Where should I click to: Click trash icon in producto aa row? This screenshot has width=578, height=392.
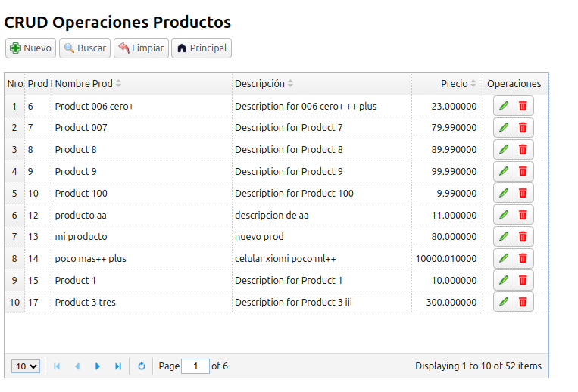523,215
